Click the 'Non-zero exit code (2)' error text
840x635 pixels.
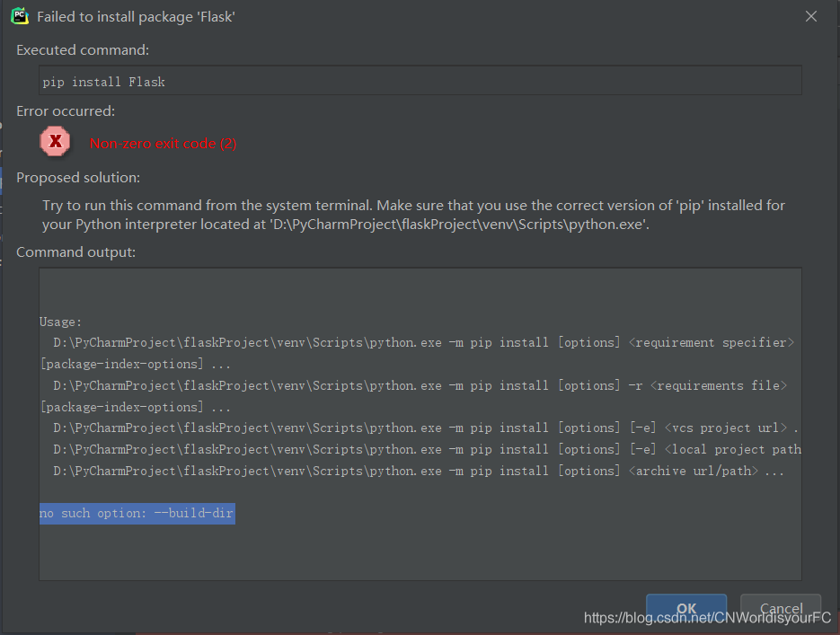163,143
